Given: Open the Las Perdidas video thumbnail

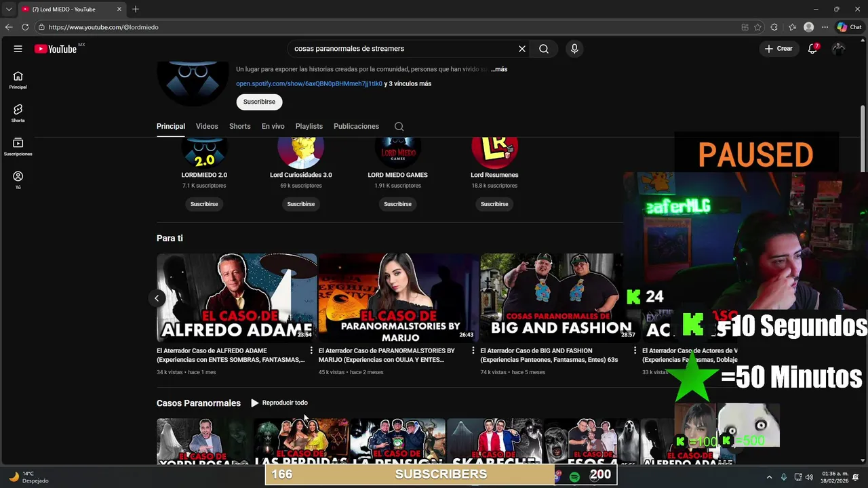Looking at the screenshot, I should [x=301, y=442].
